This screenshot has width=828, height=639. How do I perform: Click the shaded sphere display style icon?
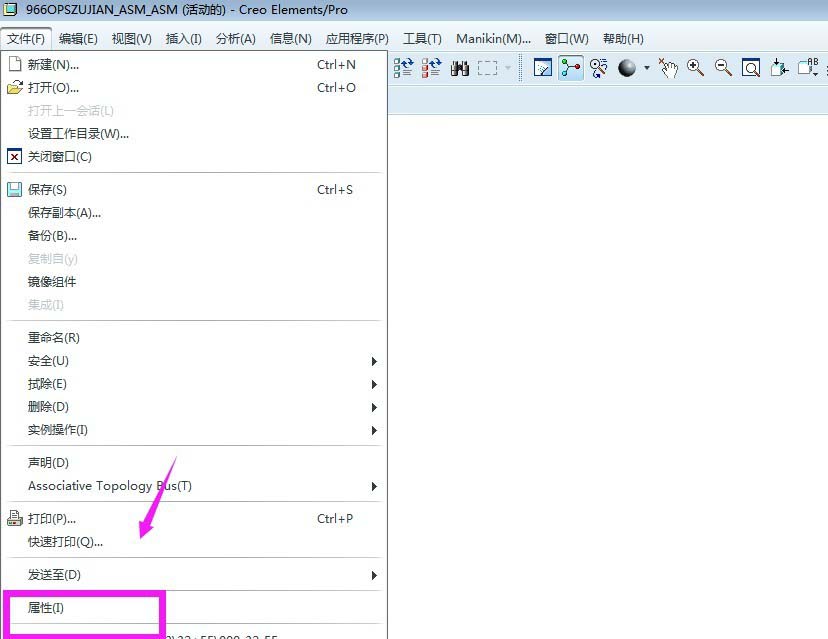tap(627, 68)
